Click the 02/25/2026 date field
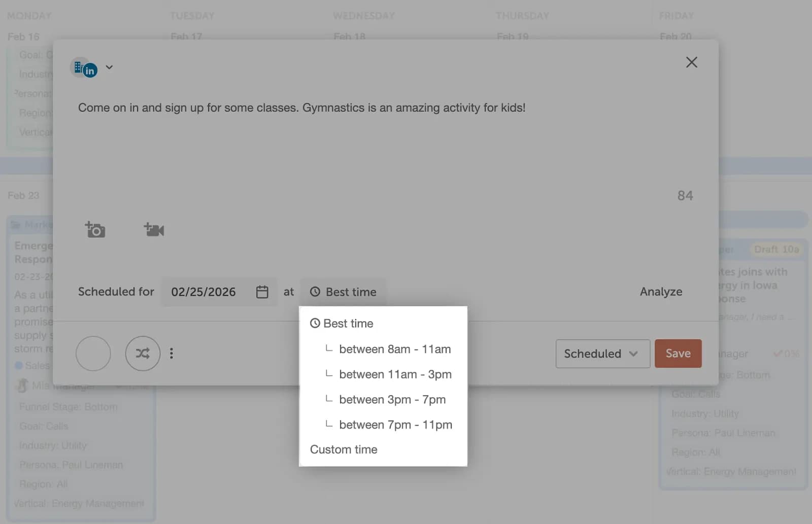This screenshot has width=812, height=524. click(x=203, y=292)
